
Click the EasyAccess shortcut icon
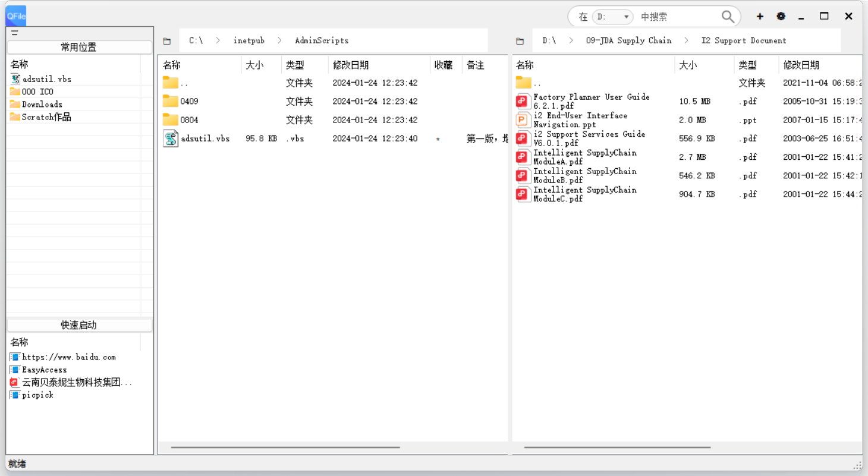pos(15,370)
